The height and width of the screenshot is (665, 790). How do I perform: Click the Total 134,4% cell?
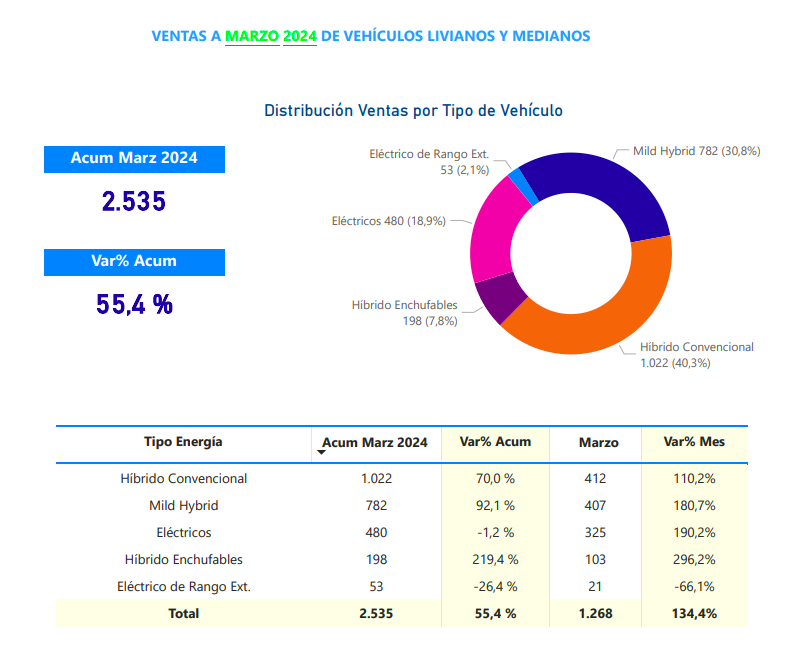[x=694, y=614]
